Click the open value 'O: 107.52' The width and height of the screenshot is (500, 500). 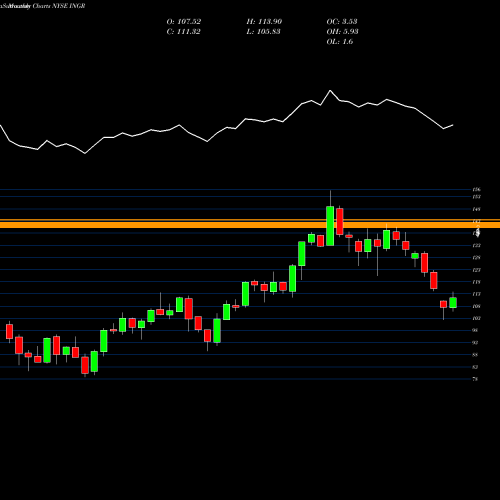[184, 22]
